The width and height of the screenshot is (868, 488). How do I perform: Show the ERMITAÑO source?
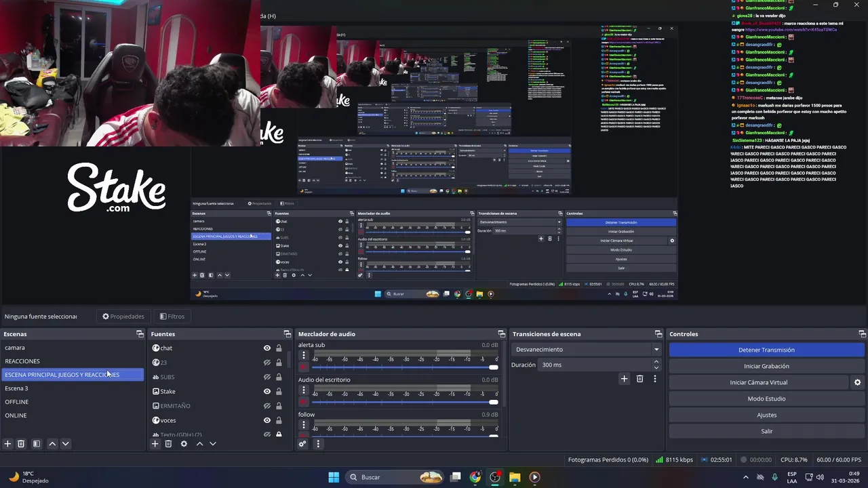[267, 406]
